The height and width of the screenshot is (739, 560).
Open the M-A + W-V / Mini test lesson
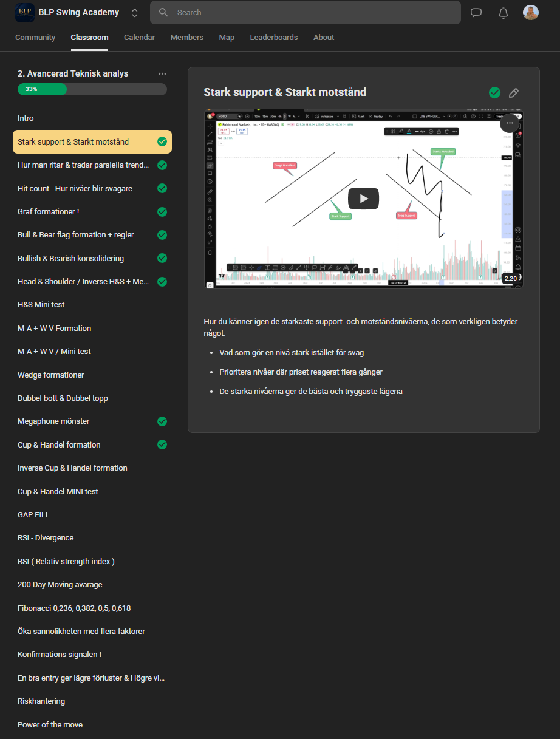point(92,351)
